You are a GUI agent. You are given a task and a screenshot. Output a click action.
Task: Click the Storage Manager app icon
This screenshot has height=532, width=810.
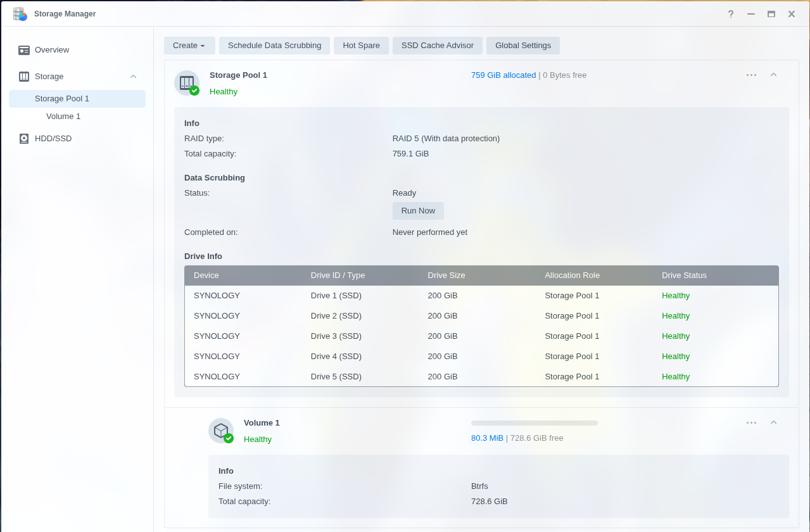point(20,14)
